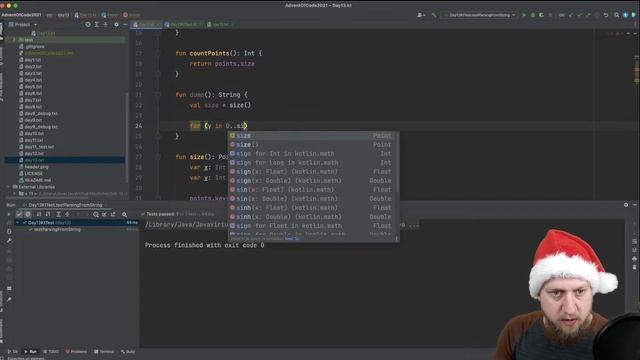Image resolution: width=640 pixels, height=360 pixels.
Task: Open Build tool window tab
Action: pyautogui.click(x=128, y=351)
